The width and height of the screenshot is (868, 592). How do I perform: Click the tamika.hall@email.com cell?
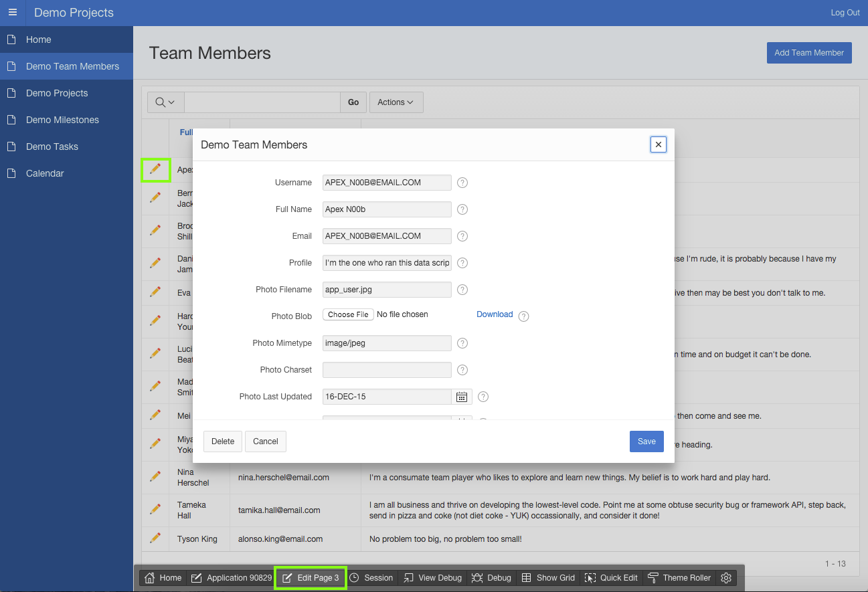point(279,510)
